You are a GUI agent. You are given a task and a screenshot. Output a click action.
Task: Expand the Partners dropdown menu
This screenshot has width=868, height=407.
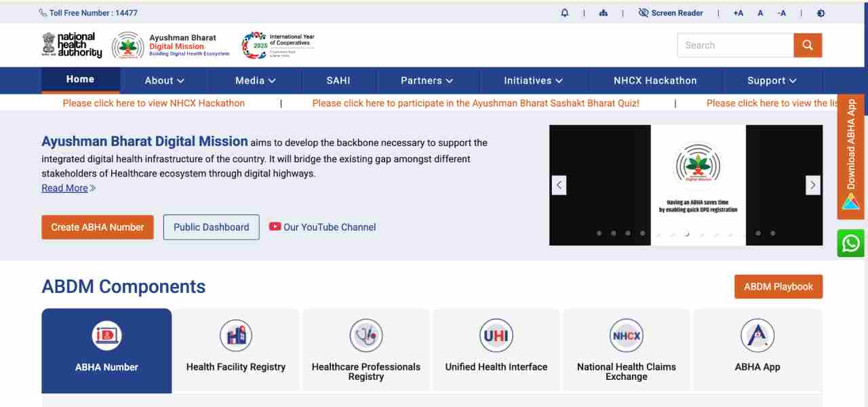tap(427, 81)
